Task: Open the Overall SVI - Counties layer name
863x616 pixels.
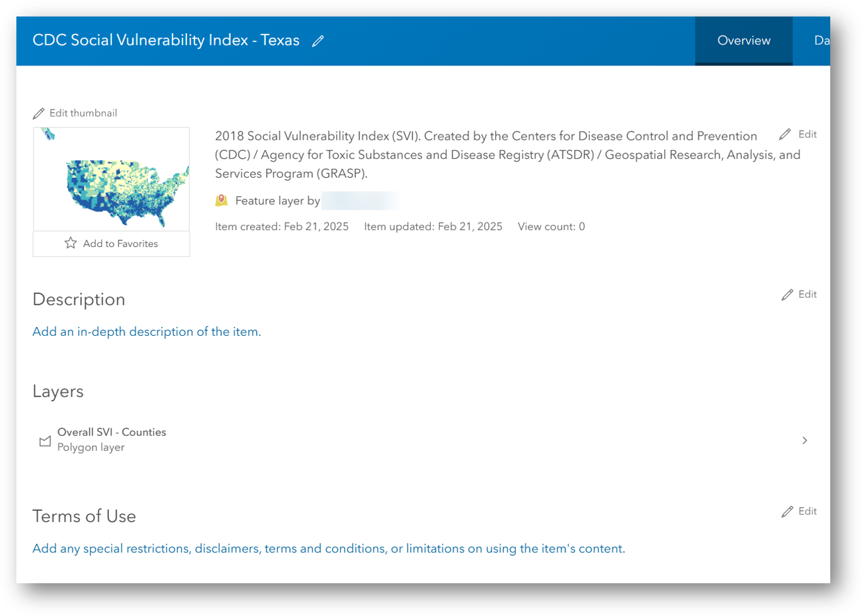Action: 111,432
